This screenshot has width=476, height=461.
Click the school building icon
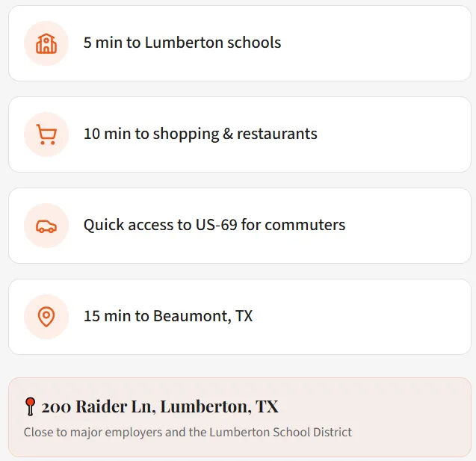click(46, 43)
